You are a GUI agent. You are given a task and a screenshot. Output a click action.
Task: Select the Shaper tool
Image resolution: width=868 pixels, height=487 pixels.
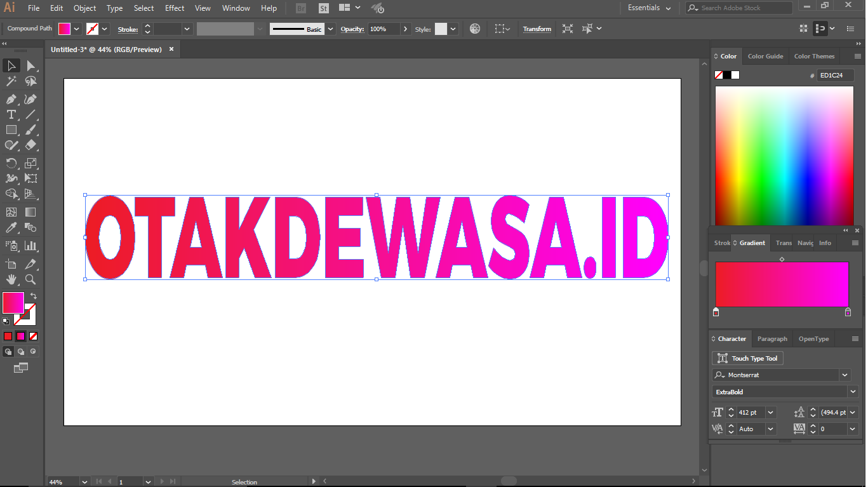coord(11,145)
